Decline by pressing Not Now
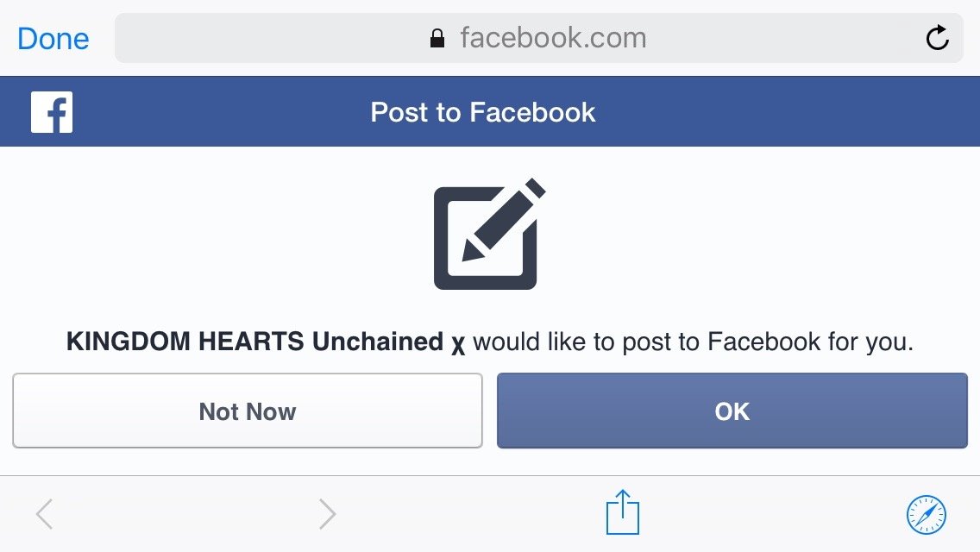The height and width of the screenshot is (552, 980). point(248,411)
